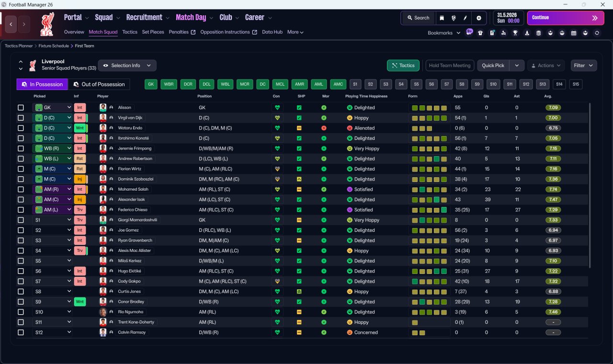Switch to the Out of Possession tab
Image resolution: width=613 pixels, height=364 pixels.
click(x=99, y=84)
